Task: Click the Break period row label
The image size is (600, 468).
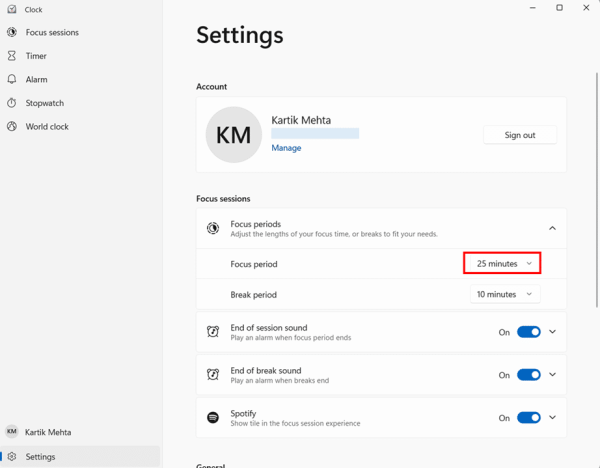Action: pos(253,295)
